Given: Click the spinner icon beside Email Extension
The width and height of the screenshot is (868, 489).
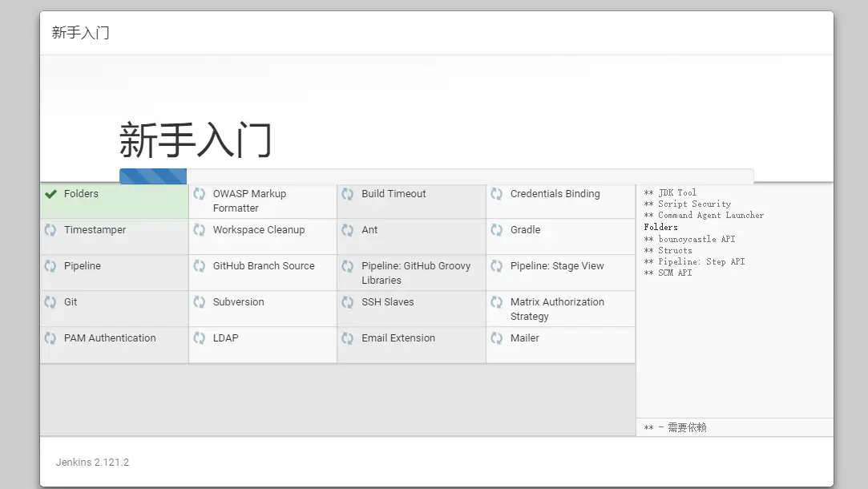Looking at the screenshot, I should tap(348, 337).
